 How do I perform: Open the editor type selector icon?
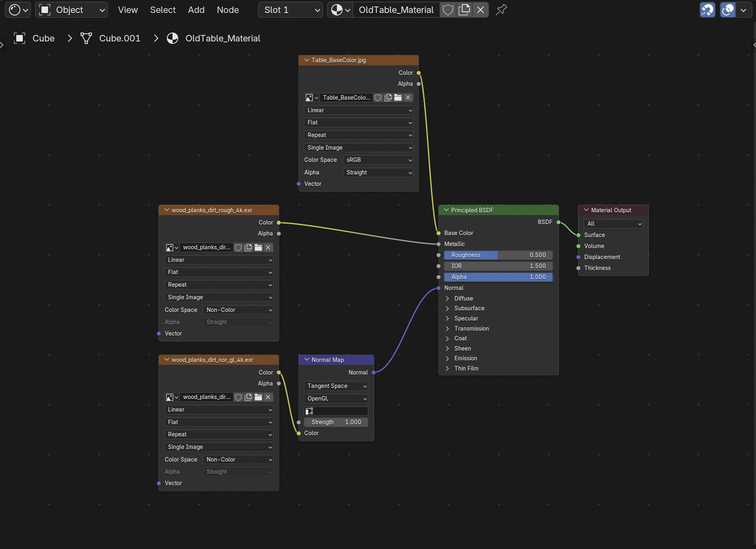[18, 10]
